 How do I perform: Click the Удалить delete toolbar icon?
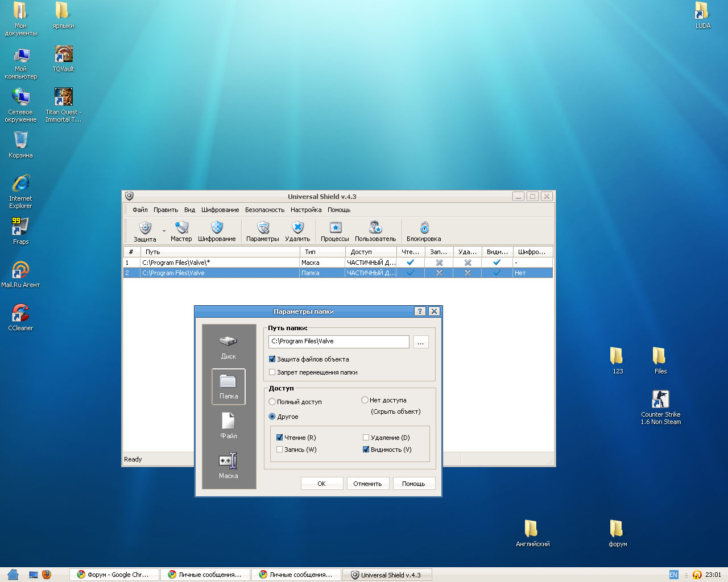297,231
